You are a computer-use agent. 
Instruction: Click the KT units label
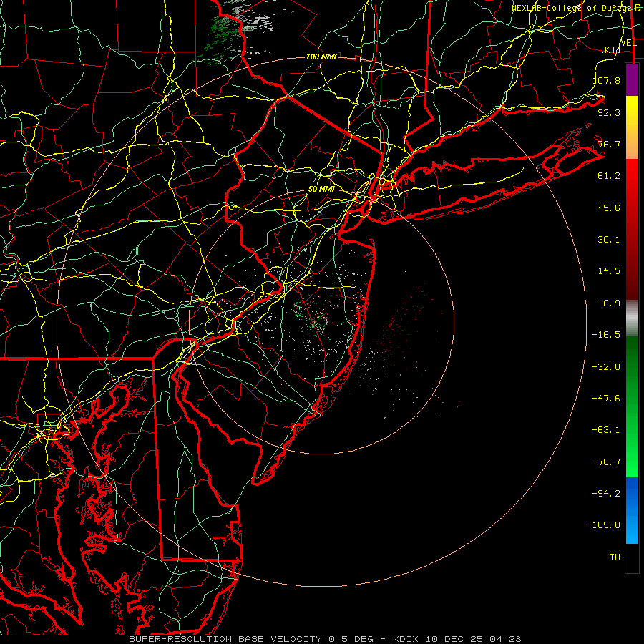pos(610,49)
